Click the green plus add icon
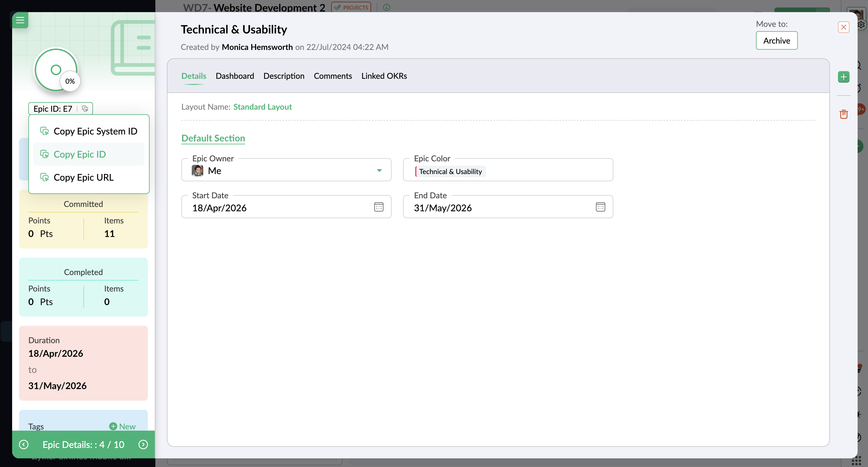The height and width of the screenshot is (467, 868). (x=843, y=77)
